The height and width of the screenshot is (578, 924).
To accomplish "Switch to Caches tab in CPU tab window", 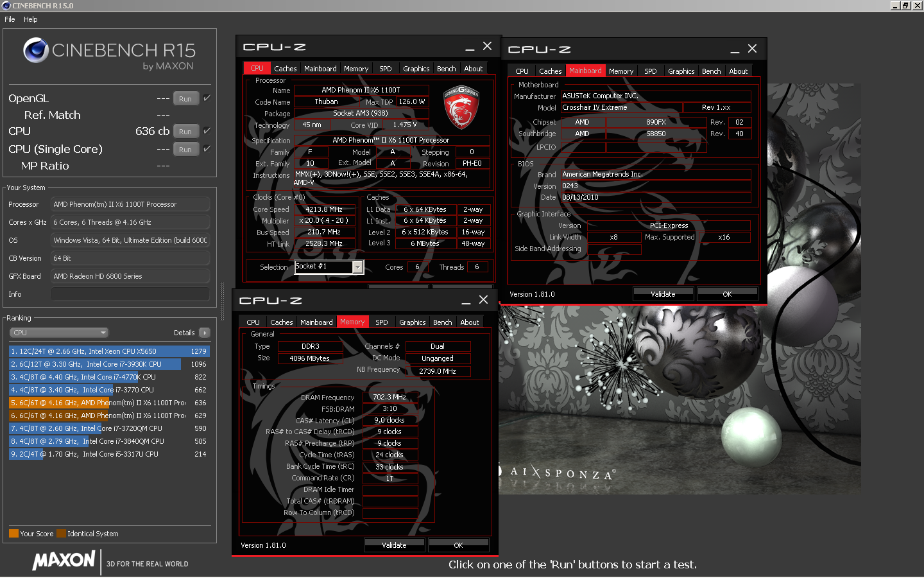I will click(x=286, y=69).
